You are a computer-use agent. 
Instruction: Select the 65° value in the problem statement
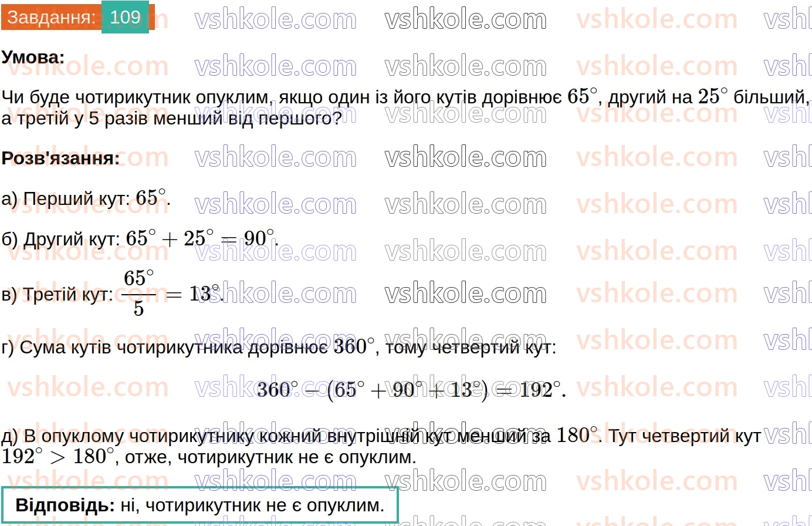click(x=582, y=97)
